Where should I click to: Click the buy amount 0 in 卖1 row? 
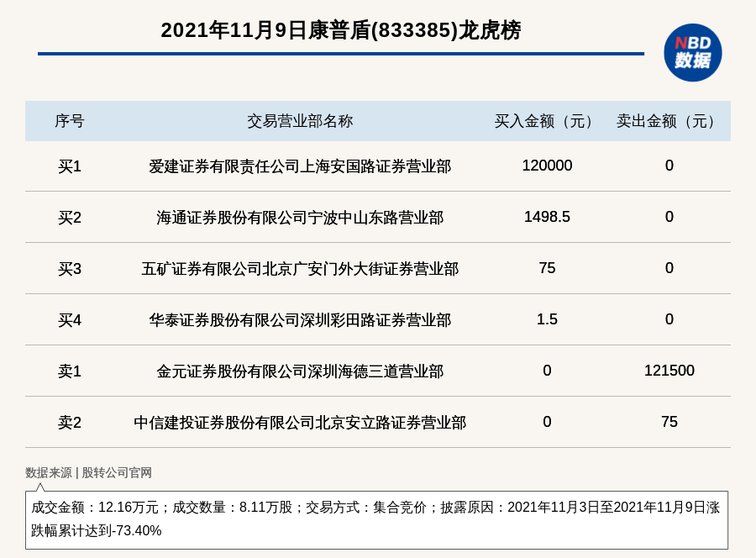[x=547, y=371]
